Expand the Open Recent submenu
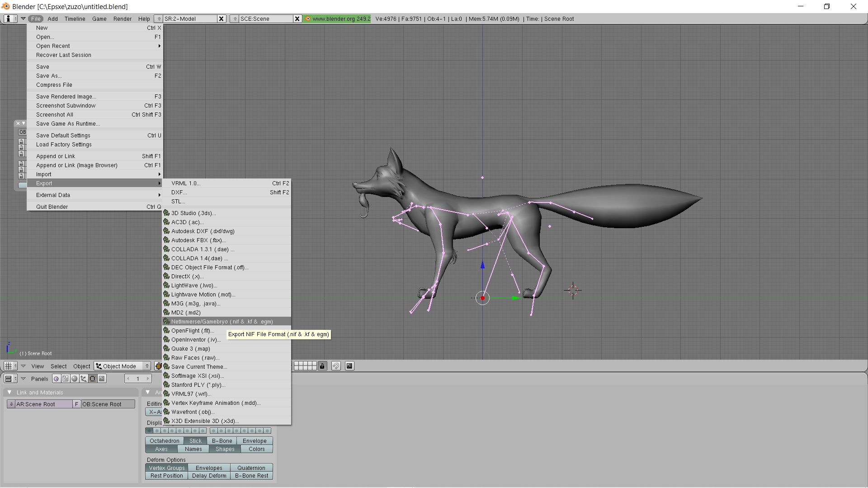Viewport: 868px width, 488px height. 95,46
